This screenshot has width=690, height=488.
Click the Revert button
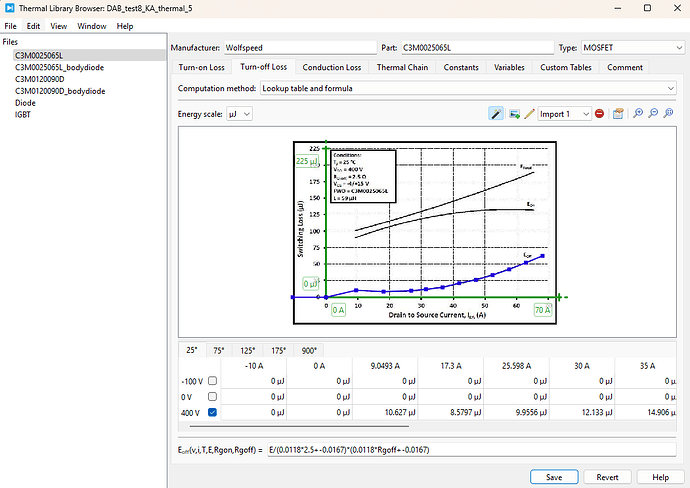[x=607, y=477]
